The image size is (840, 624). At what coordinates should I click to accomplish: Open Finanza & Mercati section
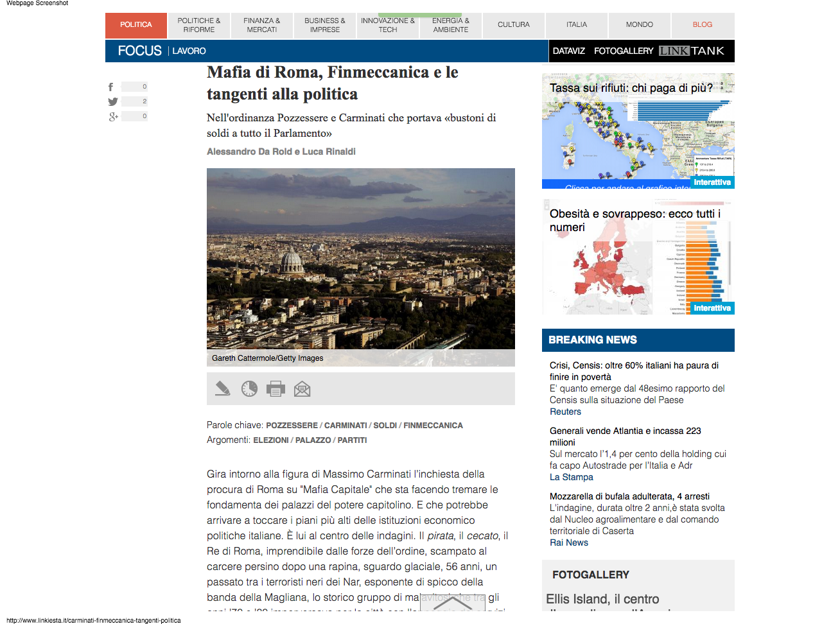(262, 25)
